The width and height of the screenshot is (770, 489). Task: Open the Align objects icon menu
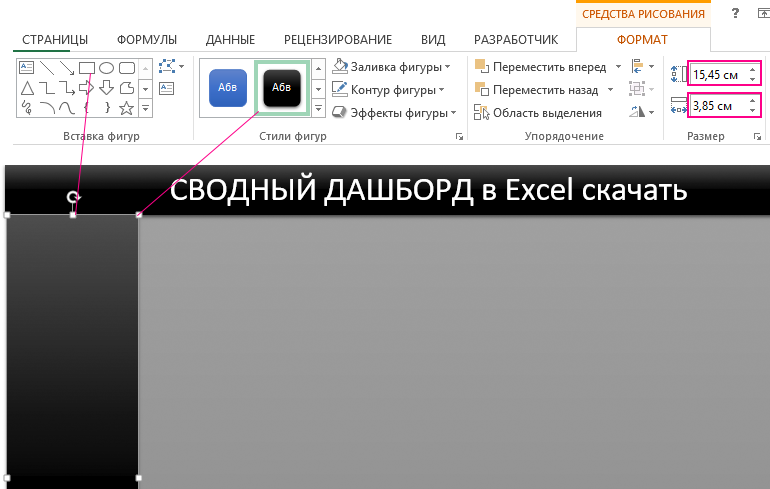point(642,66)
